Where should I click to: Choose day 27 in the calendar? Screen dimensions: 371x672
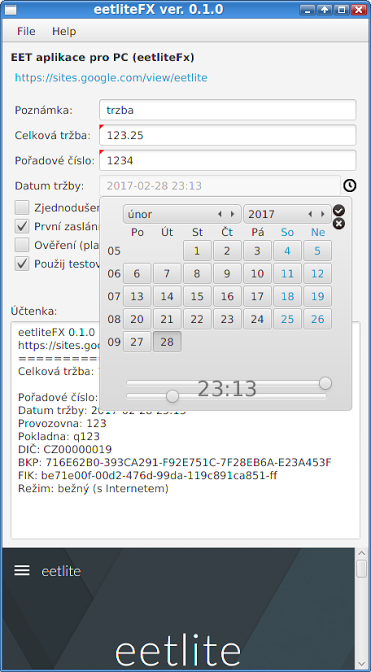[137, 342]
